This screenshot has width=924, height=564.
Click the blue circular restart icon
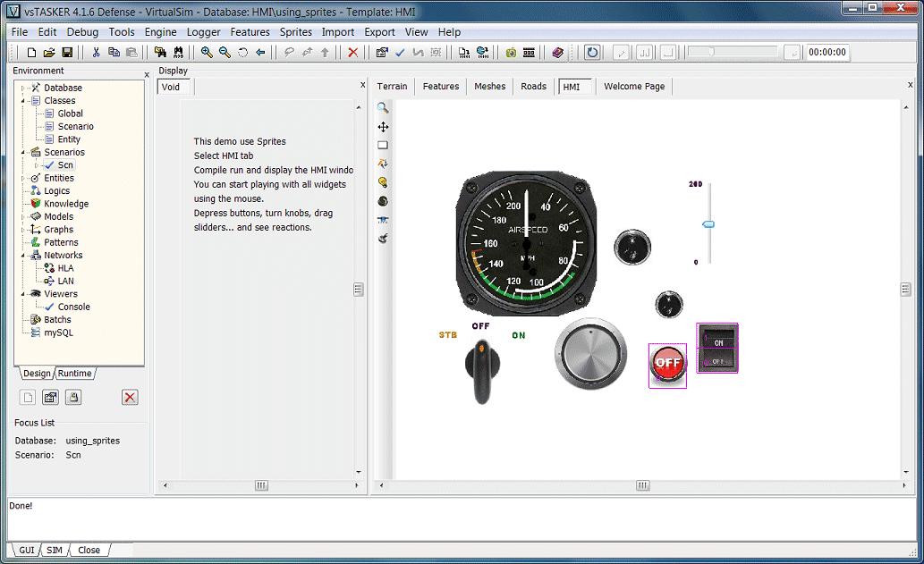592,53
